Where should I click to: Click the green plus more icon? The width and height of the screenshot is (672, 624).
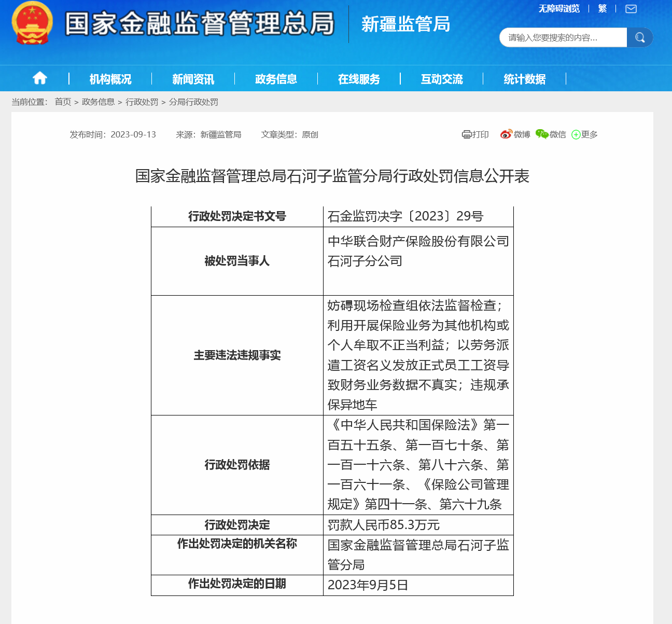pyautogui.click(x=576, y=135)
